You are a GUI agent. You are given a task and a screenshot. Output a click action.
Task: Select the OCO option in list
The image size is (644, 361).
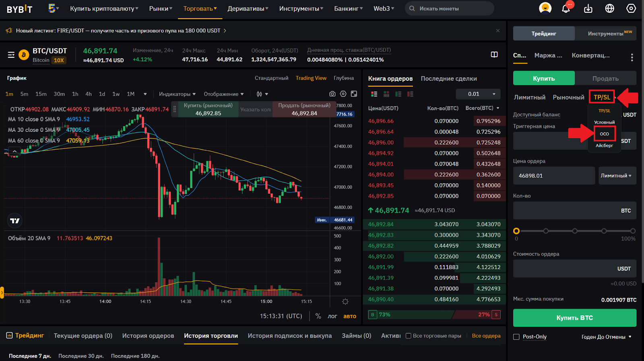[x=604, y=134]
